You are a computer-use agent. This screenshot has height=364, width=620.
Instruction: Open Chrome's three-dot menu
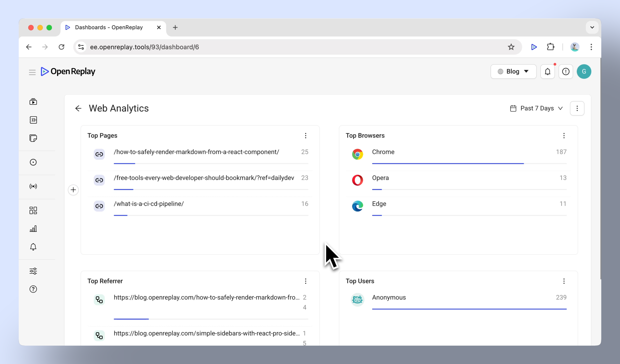[591, 47]
